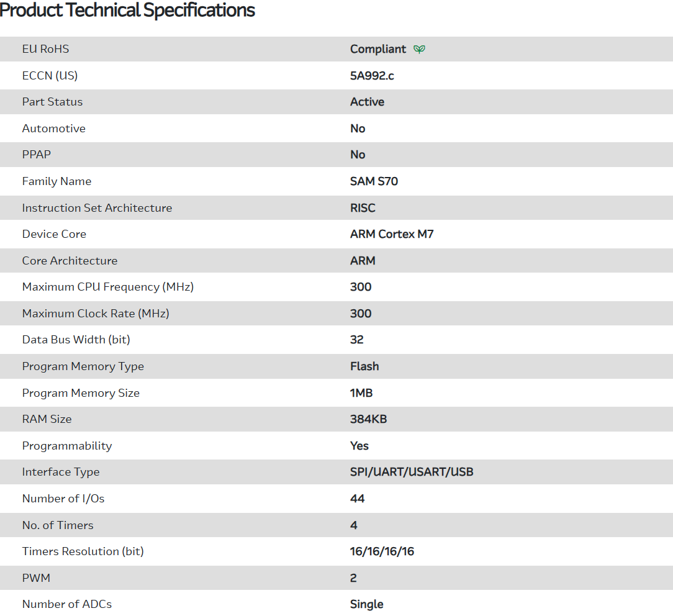Select the Single value for Number of ADCs
The height and width of the screenshot is (616, 673).
(x=366, y=604)
